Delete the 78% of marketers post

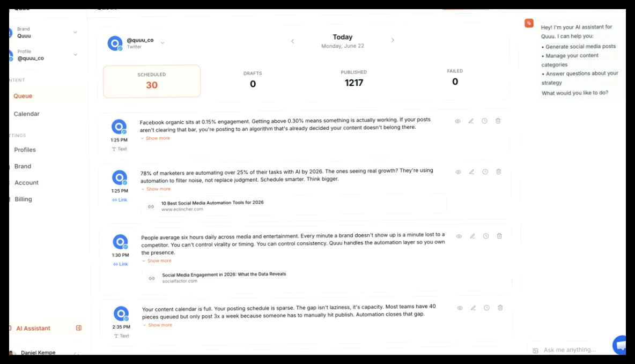click(499, 172)
